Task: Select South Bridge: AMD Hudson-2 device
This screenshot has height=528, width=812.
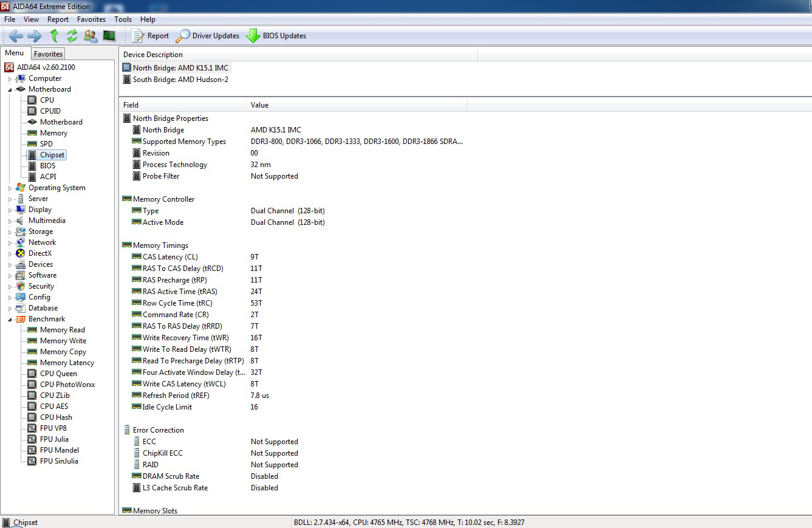Action: (x=176, y=80)
